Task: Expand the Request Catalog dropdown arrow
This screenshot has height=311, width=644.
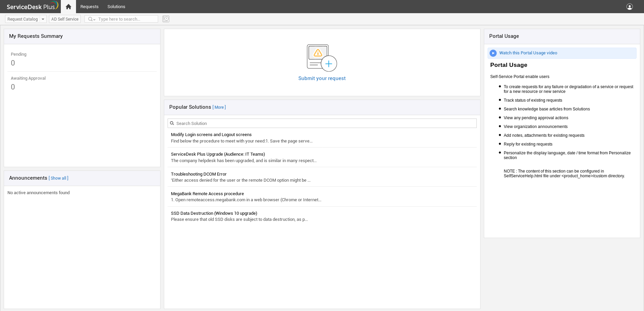Action: click(x=43, y=19)
